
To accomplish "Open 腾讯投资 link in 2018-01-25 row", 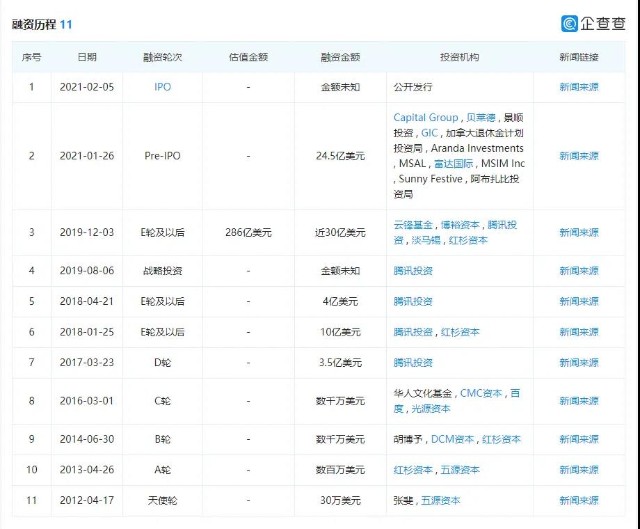I will click(413, 332).
